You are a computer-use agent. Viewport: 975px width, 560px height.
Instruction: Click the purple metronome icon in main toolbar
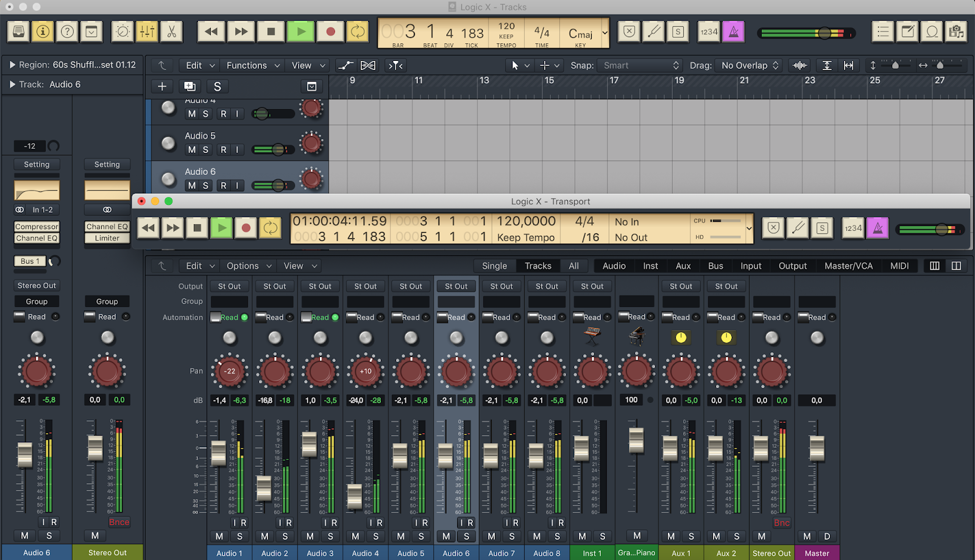(x=734, y=32)
